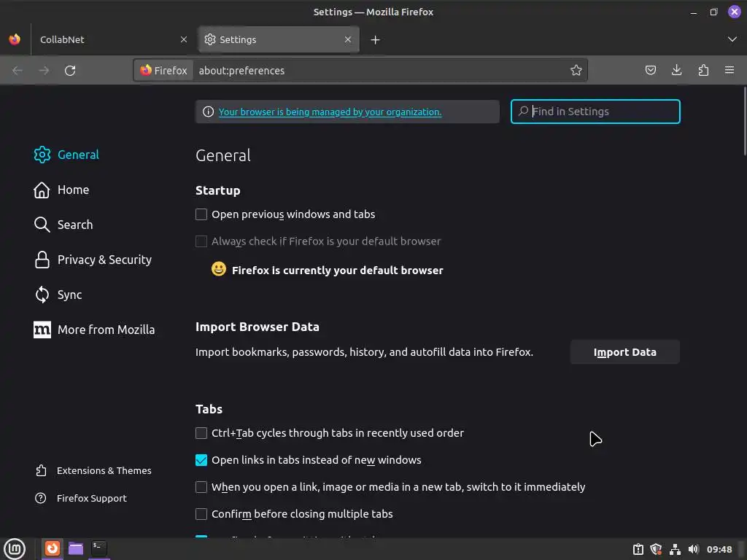The width and height of the screenshot is (747, 560).
Task: Check Ctrl+Tab cycles through tabs option
Action: point(201,433)
